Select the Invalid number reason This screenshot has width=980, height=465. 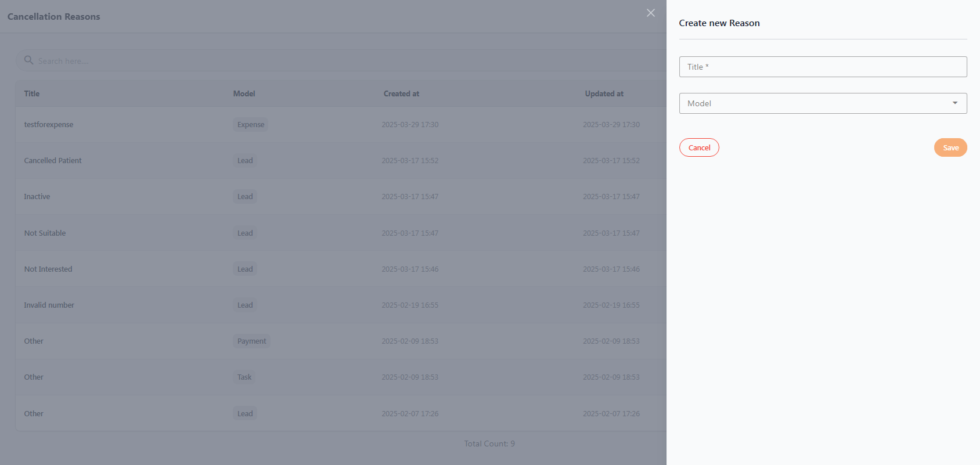pyautogui.click(x=49, y=305)
